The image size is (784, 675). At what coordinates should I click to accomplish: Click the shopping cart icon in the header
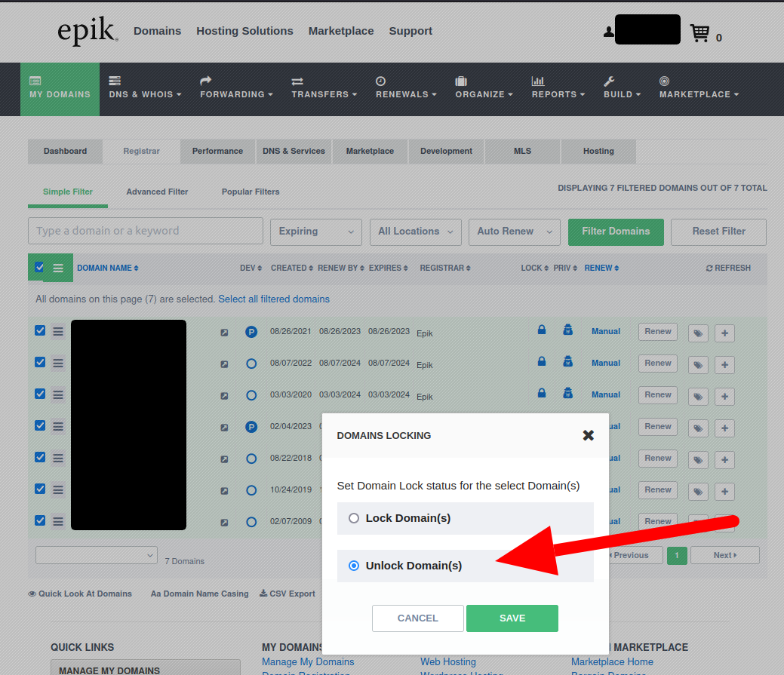coord(699,29)
